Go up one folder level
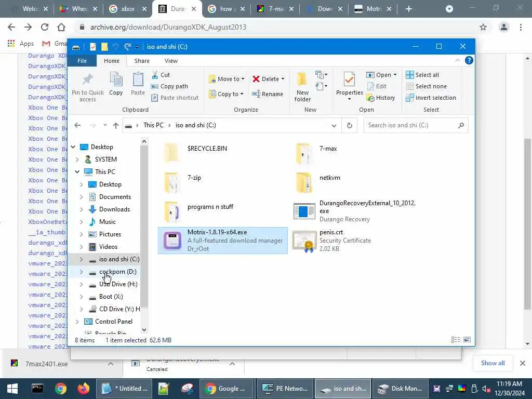 coord(116,126)
